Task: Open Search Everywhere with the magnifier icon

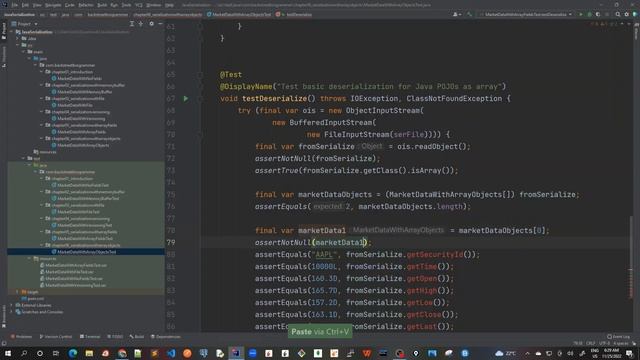Action: [x=618, y=14]
